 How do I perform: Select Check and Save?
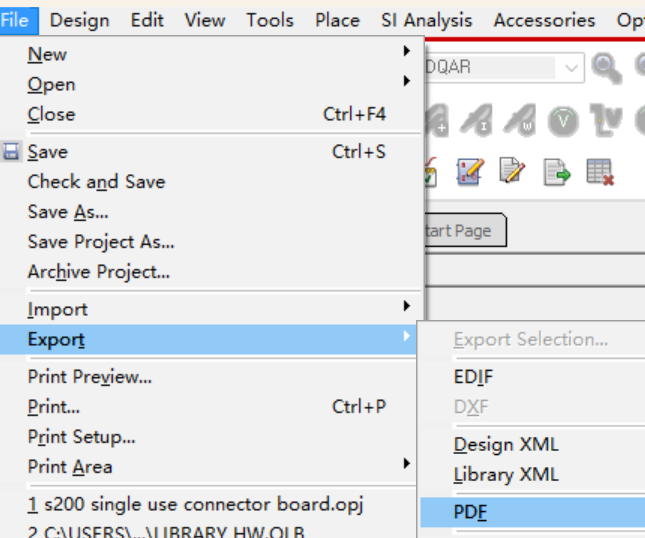click(212, 182)
